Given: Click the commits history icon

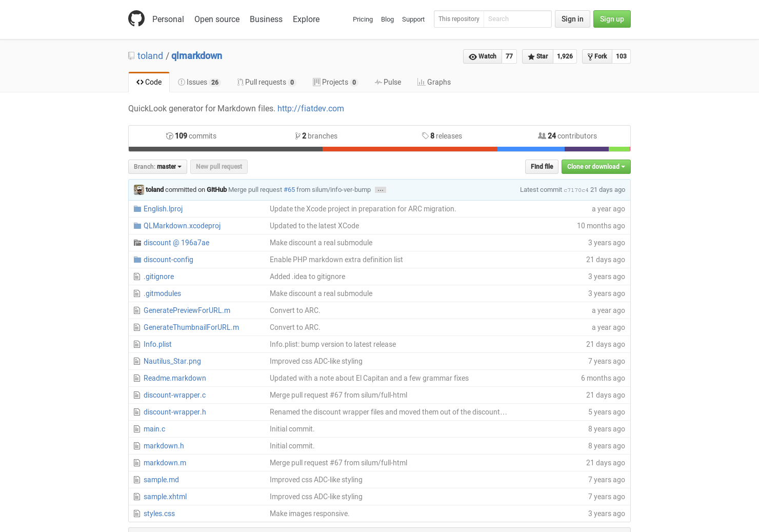Looking at the screenshot, I should coord(169,135).
